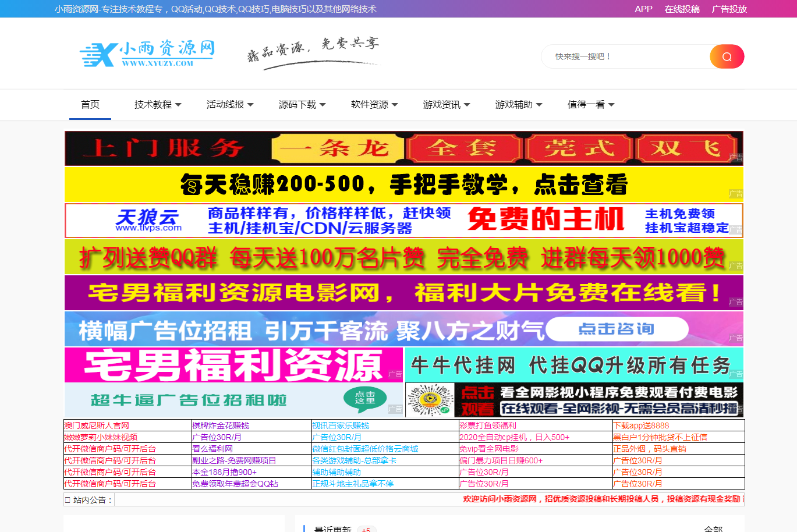Open the 广告投放 link in top bar
The width and height of the screenshot is (797, 532).
(729, 9)
